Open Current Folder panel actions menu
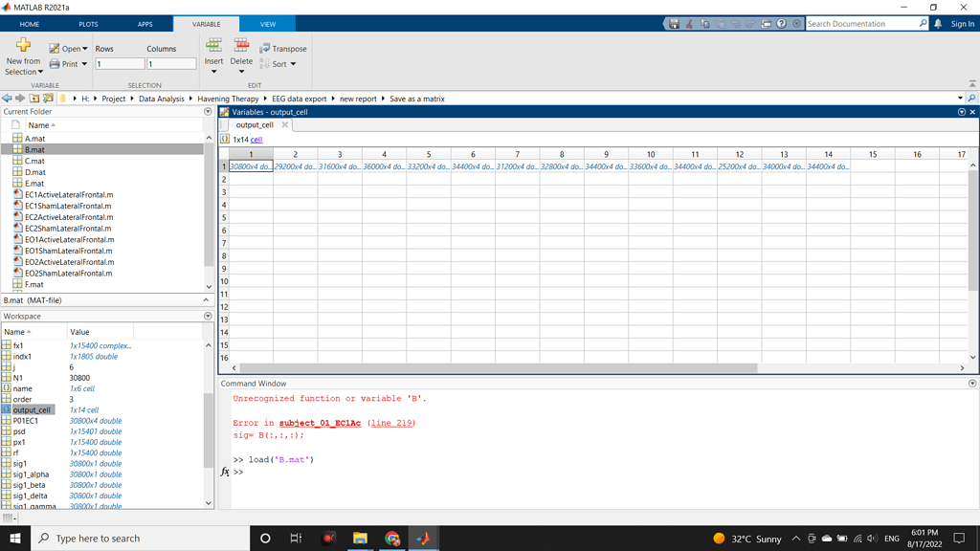The image size is (980, 551). point(208,112)
